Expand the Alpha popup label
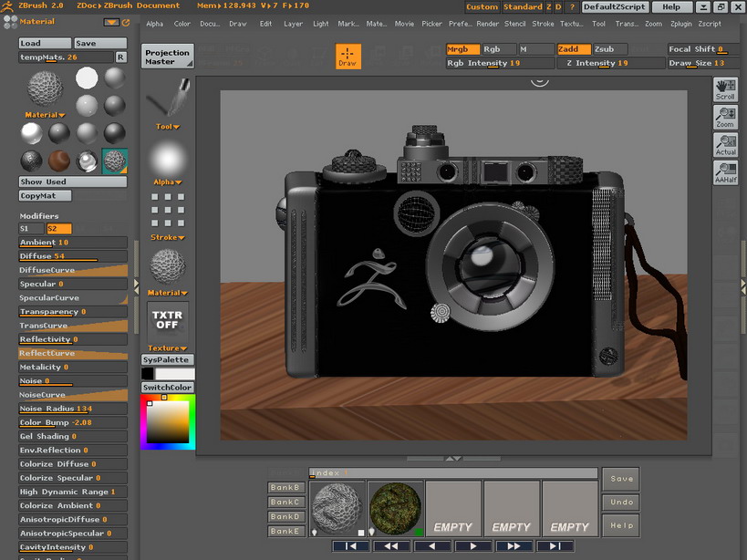This screenshot has width=747, height=560. (x=168, y=181)
